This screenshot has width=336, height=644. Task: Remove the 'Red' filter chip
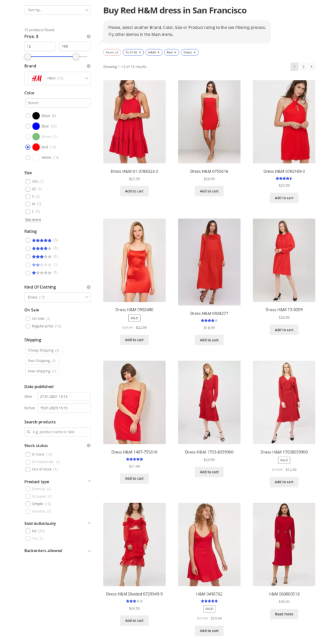(175, 53)
